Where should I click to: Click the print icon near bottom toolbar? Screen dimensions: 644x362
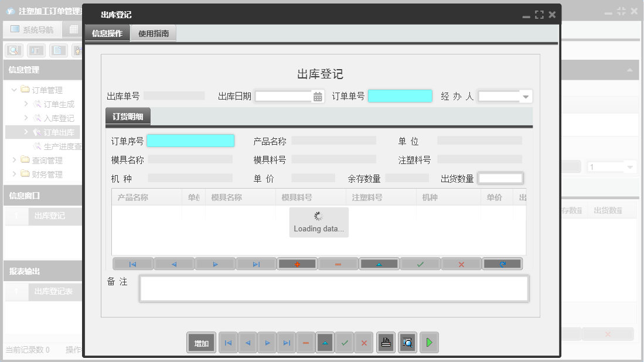pyautogui.click(x=386, y=343)
